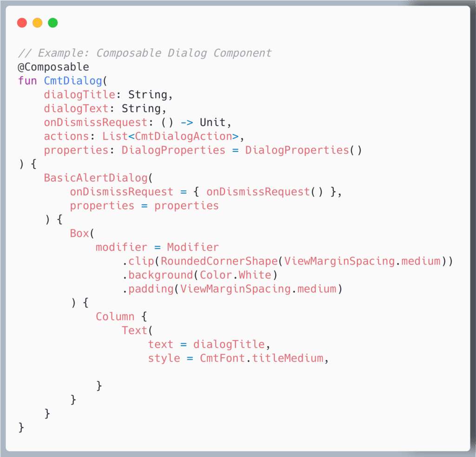
Task: Click the Box composable call
Action: tap(79, 233)
